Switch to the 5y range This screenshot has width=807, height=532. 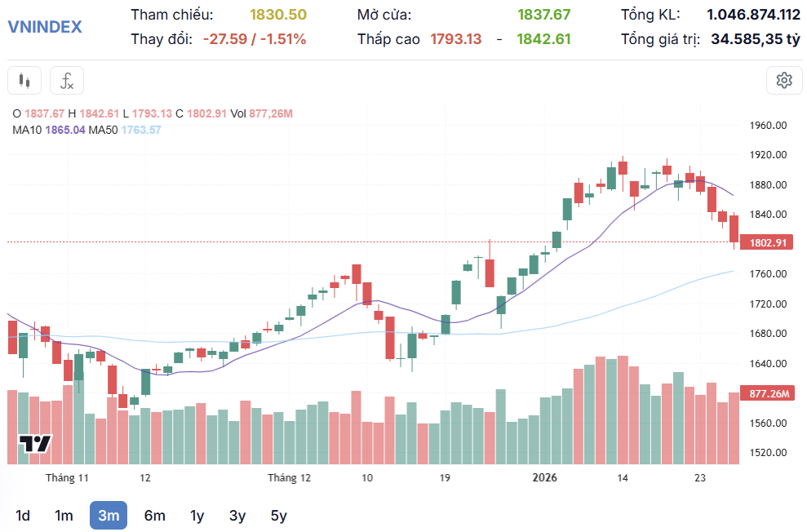click(x=278, y=515)
